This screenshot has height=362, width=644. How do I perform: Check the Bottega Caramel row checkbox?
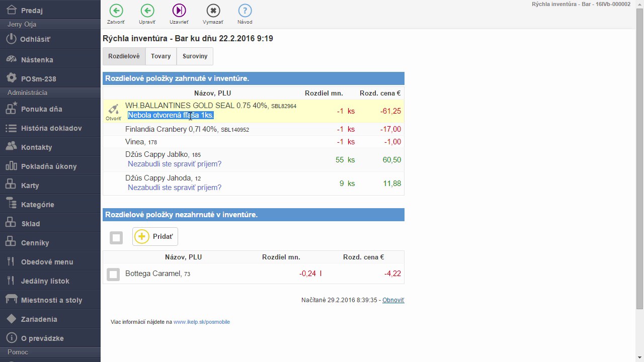tap(113, 274)
